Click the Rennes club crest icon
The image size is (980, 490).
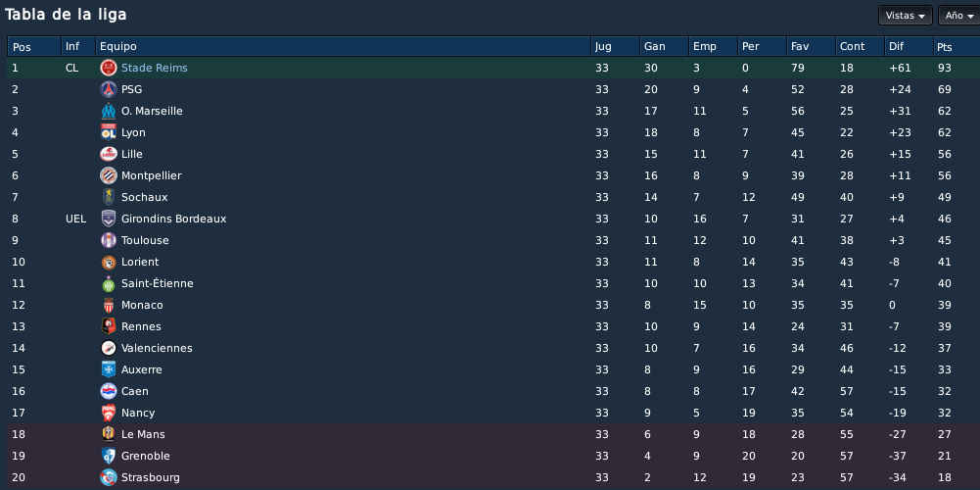tap(109, 326)
